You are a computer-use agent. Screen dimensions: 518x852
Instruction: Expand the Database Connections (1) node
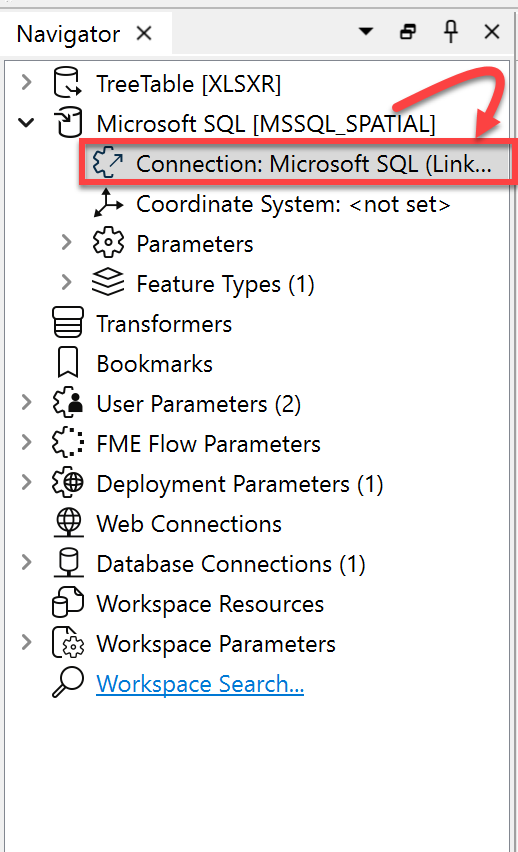pos(26,563)
